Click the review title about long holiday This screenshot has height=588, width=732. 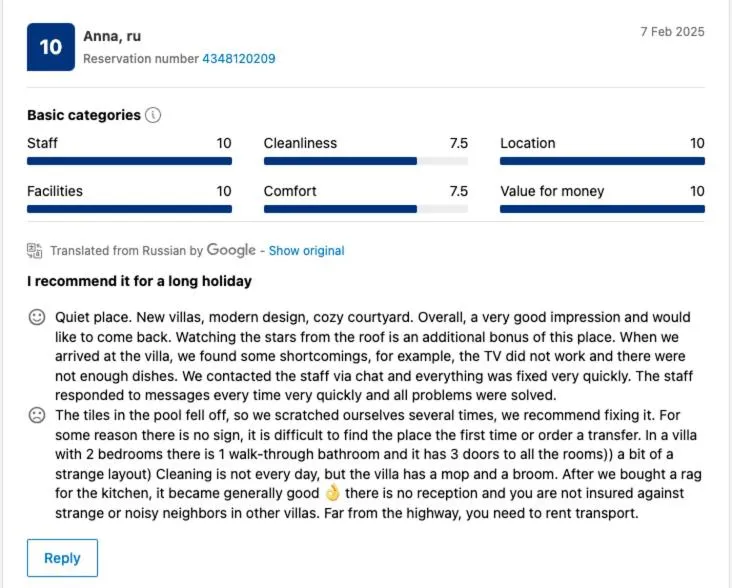pyautogui.click(x=139, y=281)
